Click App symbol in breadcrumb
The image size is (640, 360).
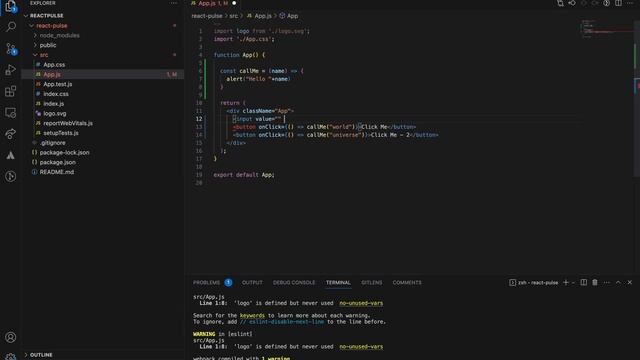292,16
